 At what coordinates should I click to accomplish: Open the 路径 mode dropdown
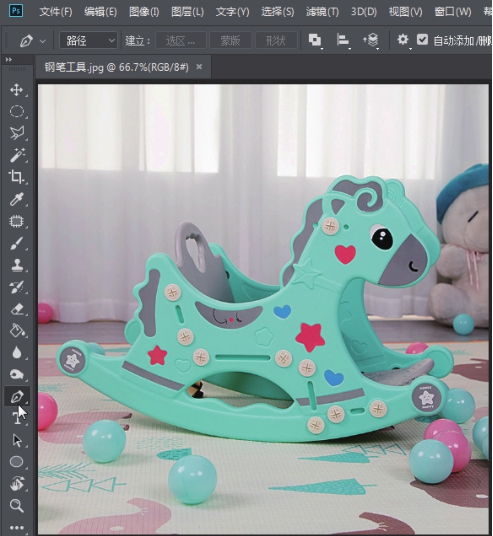(89, 41)
